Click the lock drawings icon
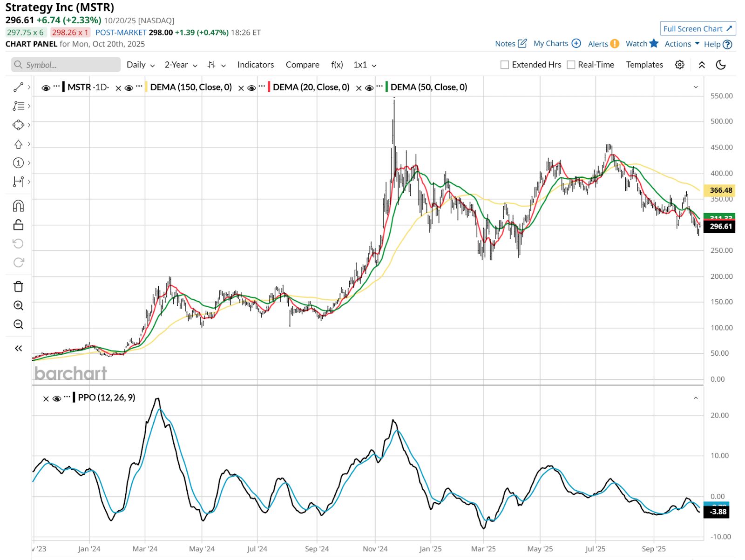The image size is (745, 560). (18, 225)
